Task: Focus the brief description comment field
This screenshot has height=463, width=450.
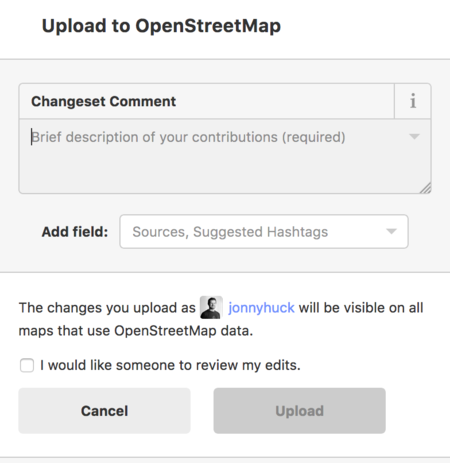Action: tap(225, 156)
